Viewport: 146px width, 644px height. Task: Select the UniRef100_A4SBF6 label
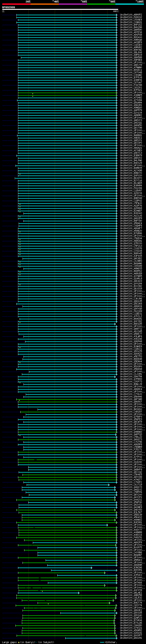[131, 42]
